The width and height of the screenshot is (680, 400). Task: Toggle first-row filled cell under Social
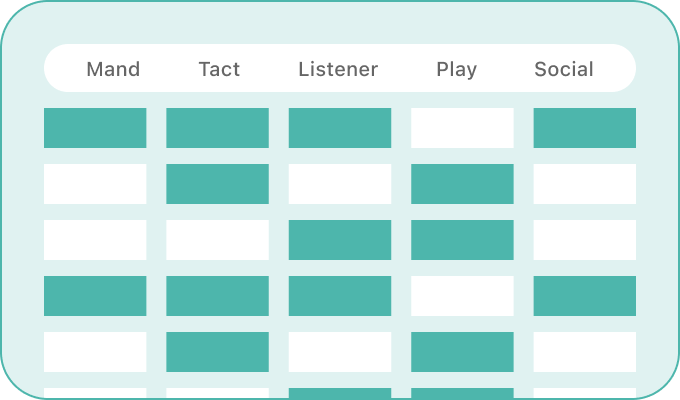585,128
